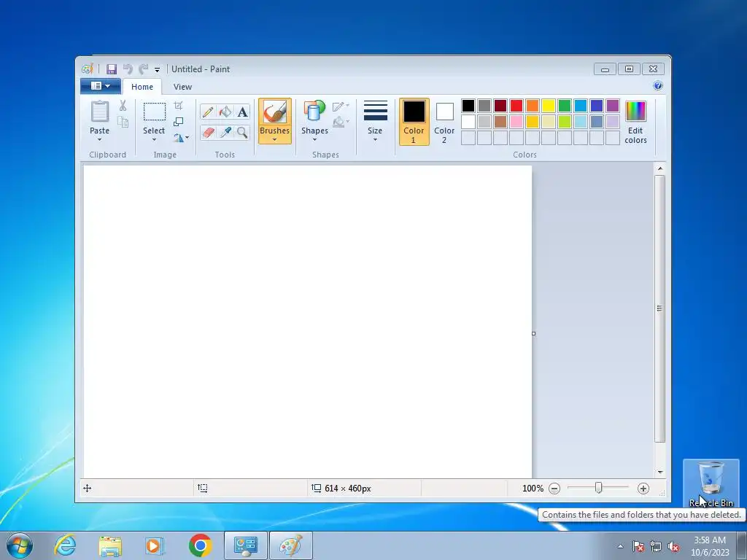This screenshot has height=560, width=747.
Task: Open Windows Media Player from taskbar
Action: [x=155, y=545]
